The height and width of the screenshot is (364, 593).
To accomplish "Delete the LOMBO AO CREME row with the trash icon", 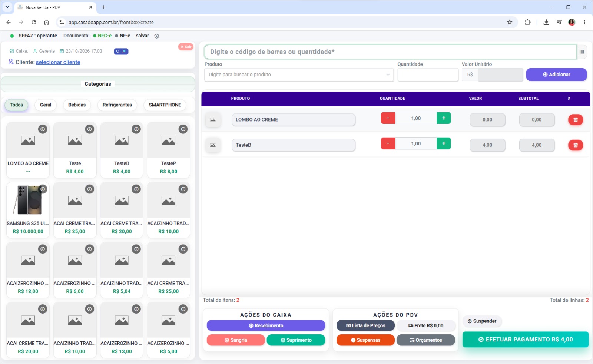I will coord(576,120).
